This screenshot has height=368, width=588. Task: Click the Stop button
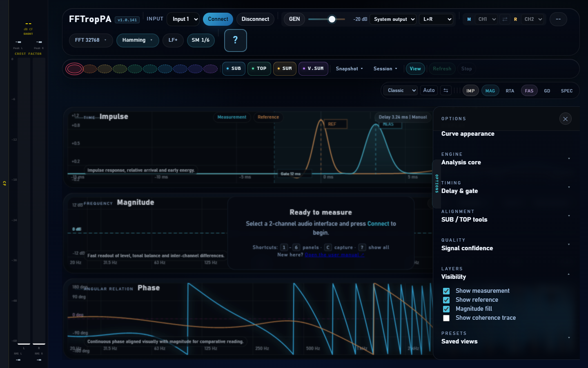click(x=467, y=69)
